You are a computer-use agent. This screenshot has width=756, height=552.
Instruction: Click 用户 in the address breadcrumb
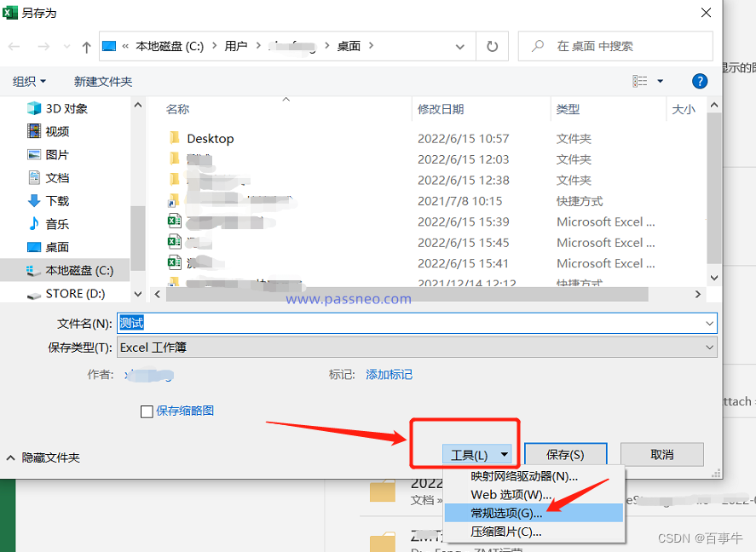pos(236,46)
